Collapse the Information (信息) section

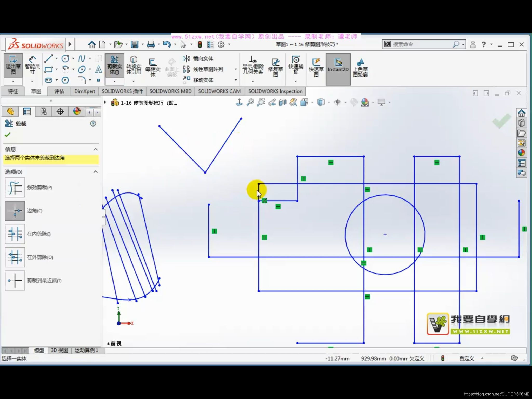click(x=95, y=149)
